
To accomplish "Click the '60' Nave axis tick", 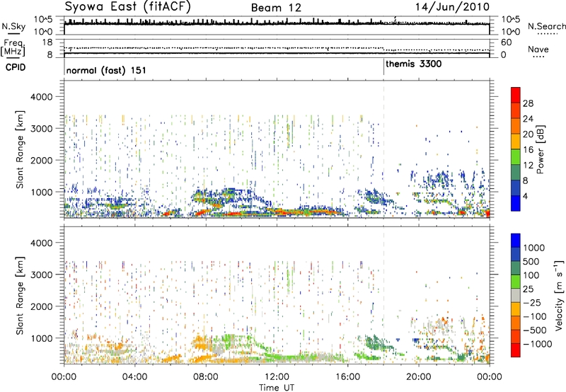I will coord(506,42).
